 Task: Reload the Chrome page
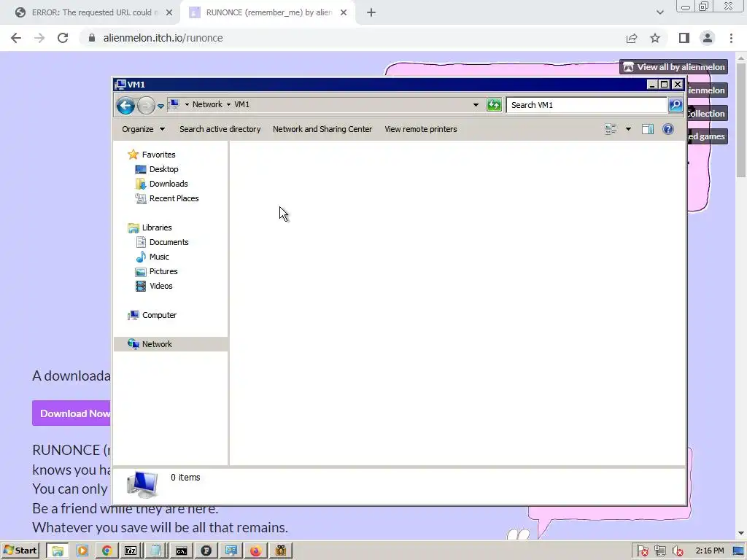coord(63,38)
